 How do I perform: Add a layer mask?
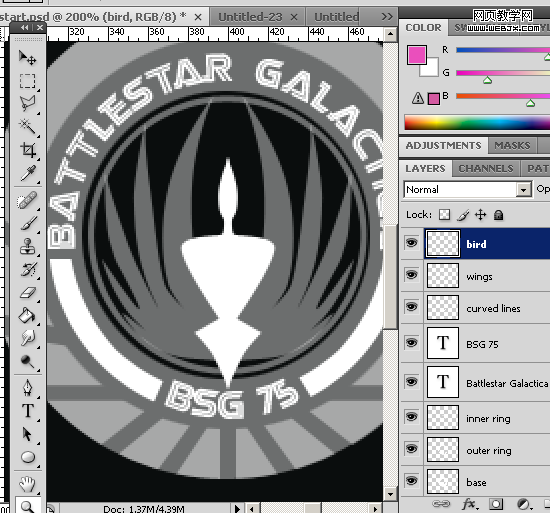(x=496, y=504)
